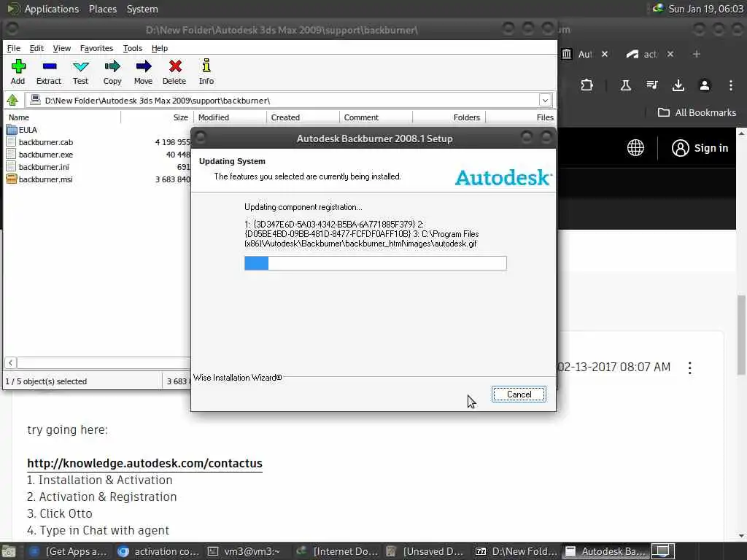747x560 pixels.
Task: Open the forum post options three-dot icon
Action: pyautogui.click(x=689, y=367)
